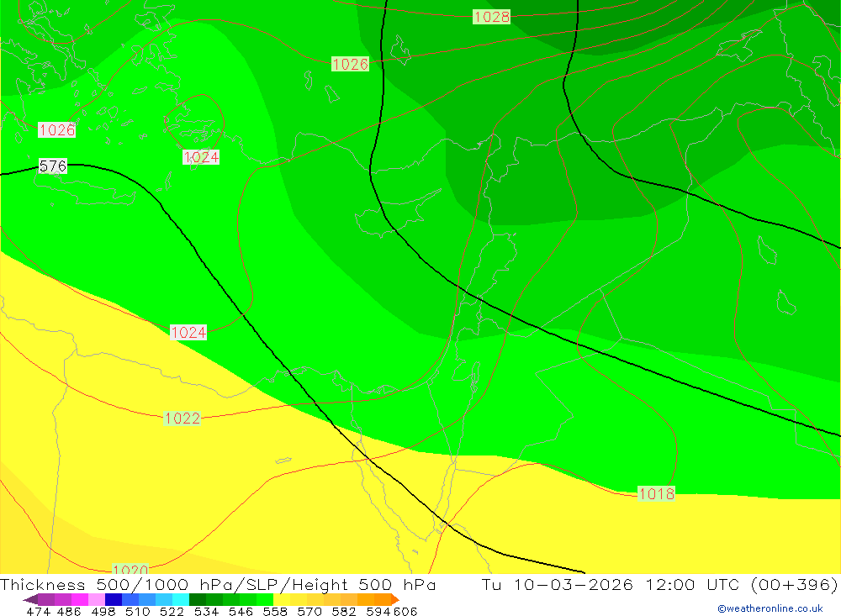The height and width of the screenshot is (616, 841).
Task: Click the purple left arrow end of legend
Action: tap(30, 599)
